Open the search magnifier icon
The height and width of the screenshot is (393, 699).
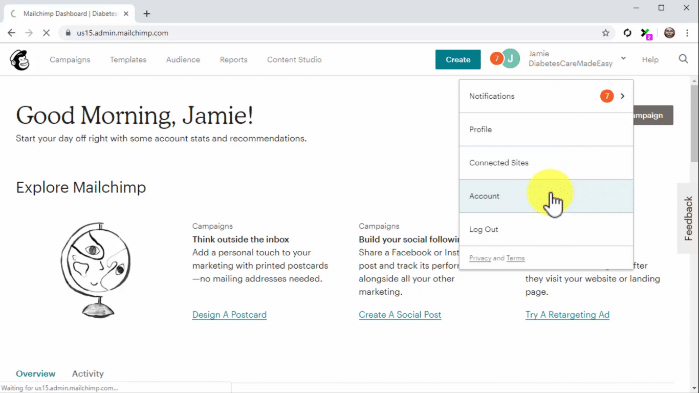(683, 59)
